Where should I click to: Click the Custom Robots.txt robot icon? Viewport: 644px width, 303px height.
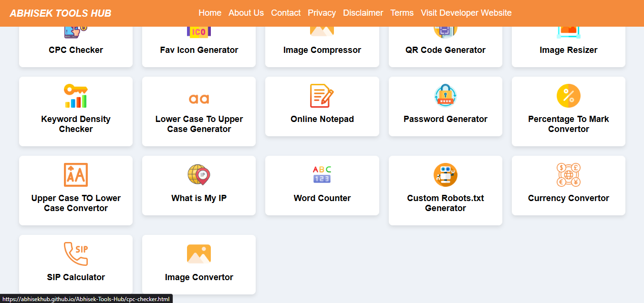coord(445,175)
